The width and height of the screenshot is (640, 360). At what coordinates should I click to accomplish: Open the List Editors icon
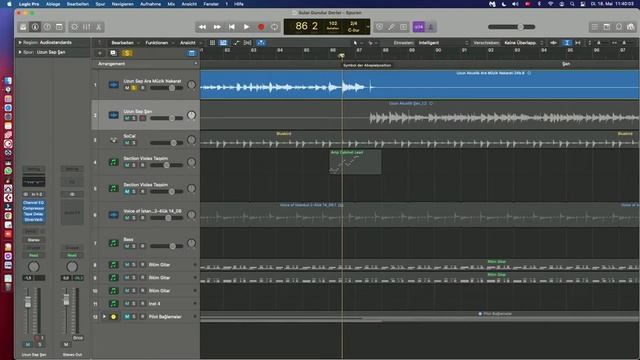click(x=595, y=27)
